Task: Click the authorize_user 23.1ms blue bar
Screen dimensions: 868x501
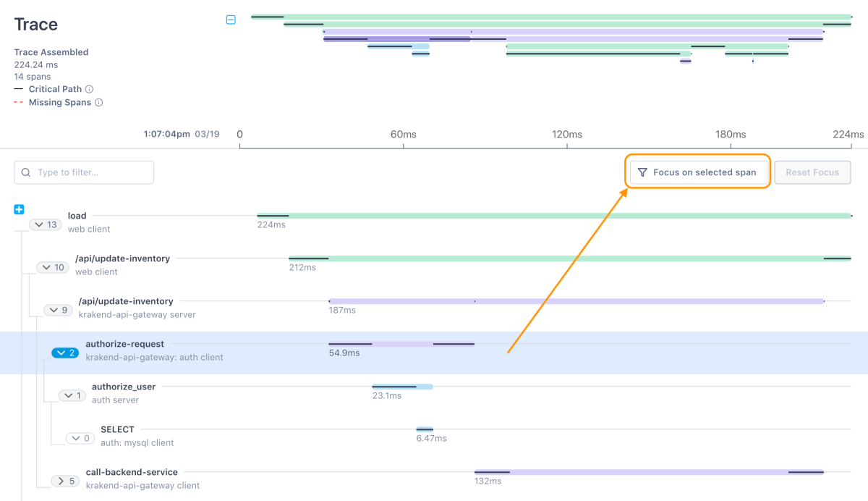Action: tap(402, 387)
